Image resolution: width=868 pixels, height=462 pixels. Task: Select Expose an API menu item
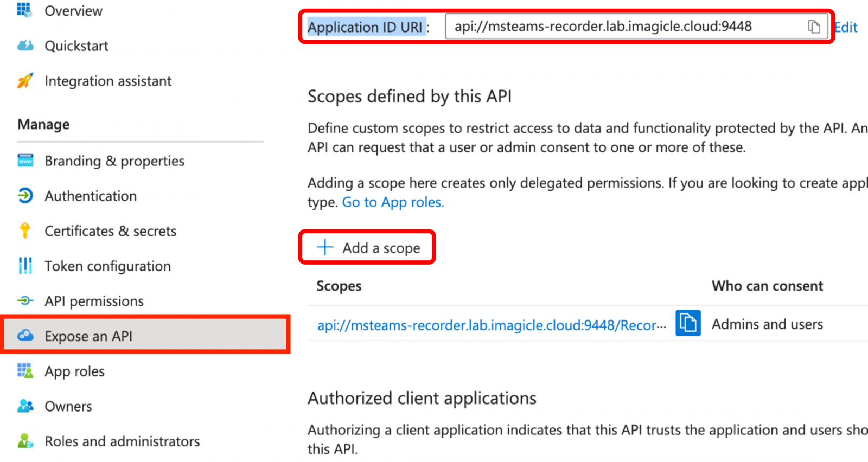[x=88, y=336]
